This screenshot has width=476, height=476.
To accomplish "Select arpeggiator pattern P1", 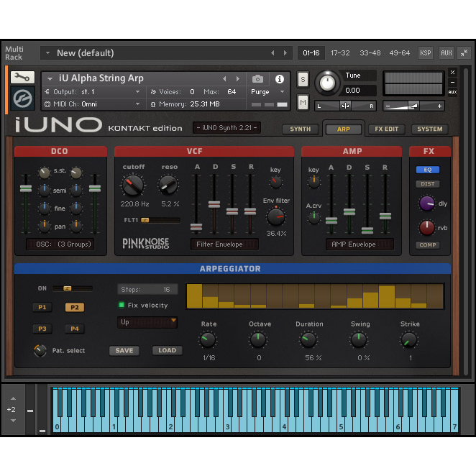I will click(x=42, y=307).
